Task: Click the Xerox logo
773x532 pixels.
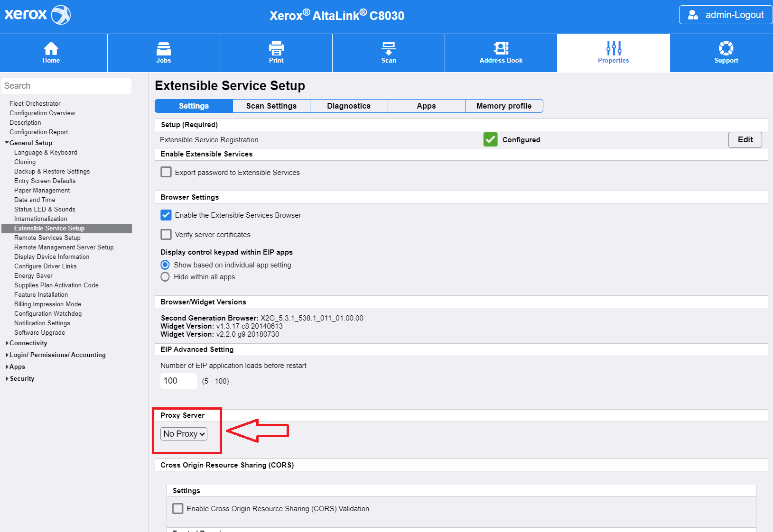Action: click(37, 15)
